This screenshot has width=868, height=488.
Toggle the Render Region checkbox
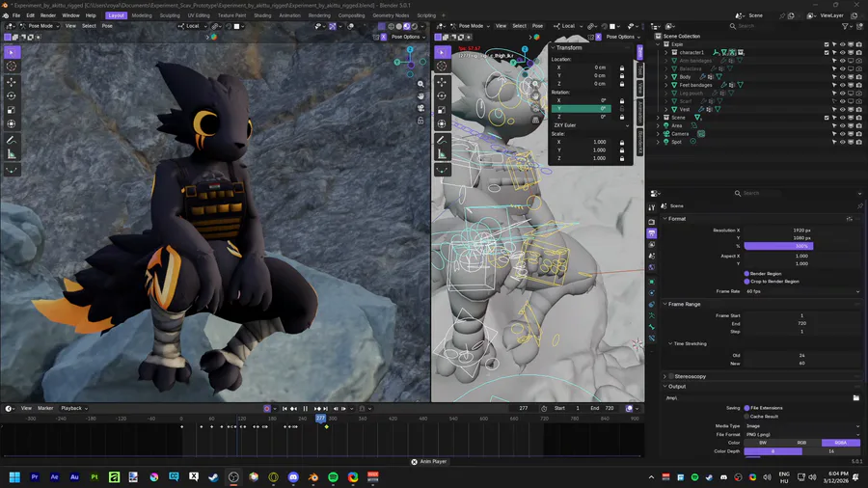(x=746, y=274)
